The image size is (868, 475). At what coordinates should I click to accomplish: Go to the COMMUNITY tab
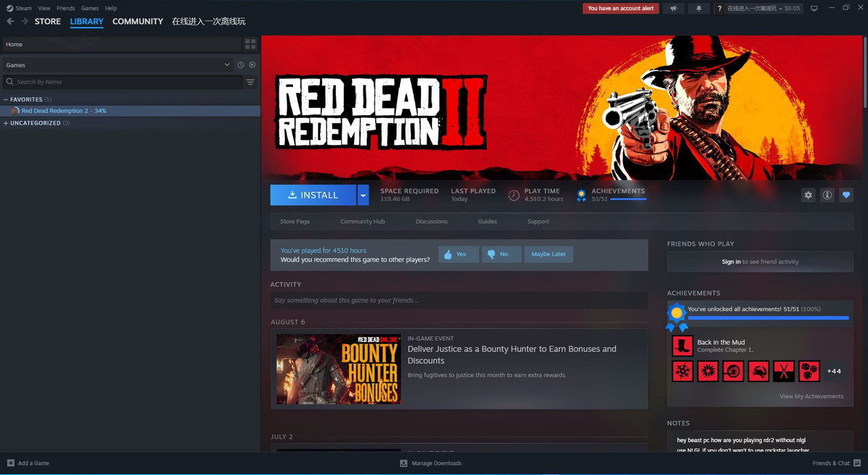[x=138, y=22]
